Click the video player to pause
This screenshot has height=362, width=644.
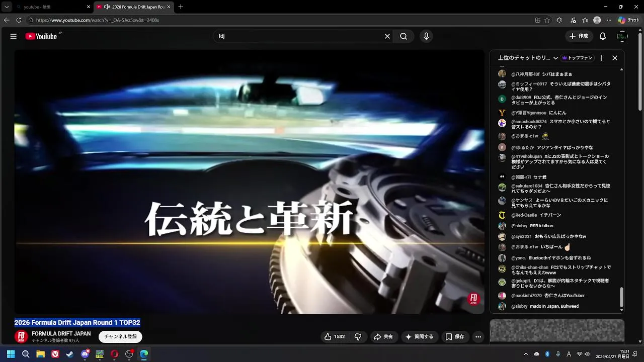[x=249, y=181]
